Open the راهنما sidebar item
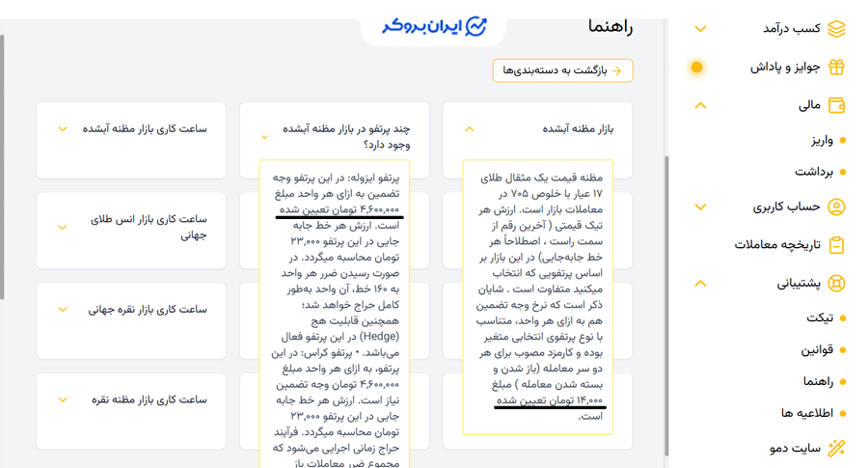The image size is (868, 468). (x=818, y=381)
